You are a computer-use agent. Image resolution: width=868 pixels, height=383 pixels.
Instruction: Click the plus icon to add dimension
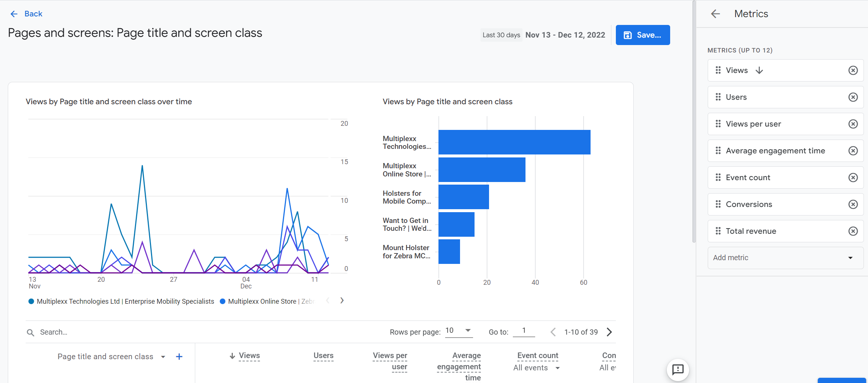(x=179, y=357)
